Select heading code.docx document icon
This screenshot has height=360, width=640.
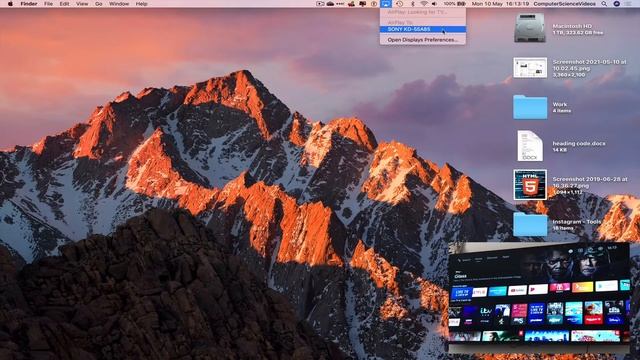[x=530, y=146]
